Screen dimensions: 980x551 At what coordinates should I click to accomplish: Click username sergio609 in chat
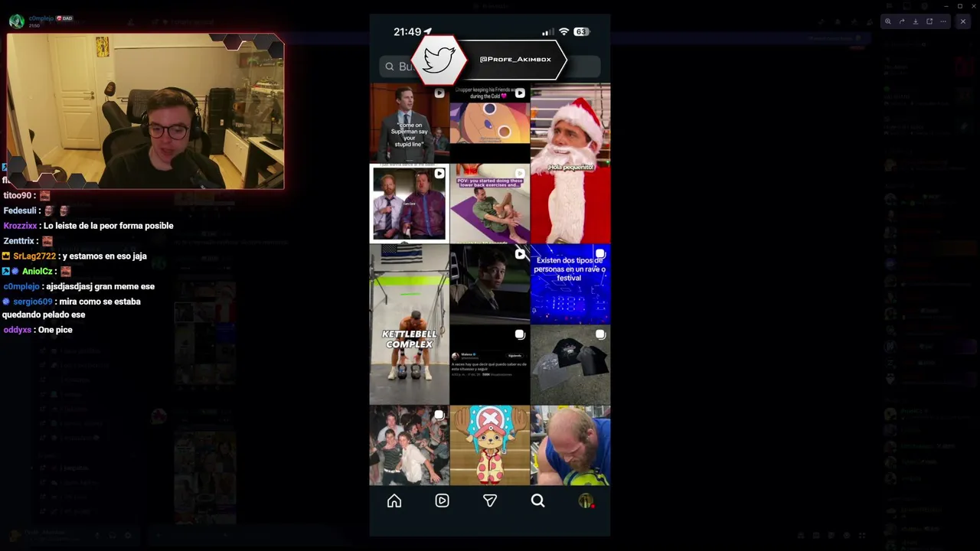click(x=33, y=302)
